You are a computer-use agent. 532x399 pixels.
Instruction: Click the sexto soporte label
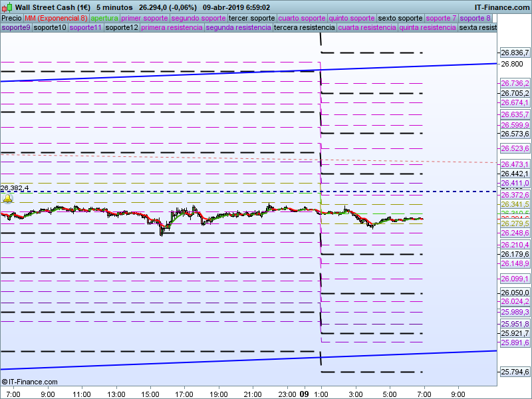point(400,19)
